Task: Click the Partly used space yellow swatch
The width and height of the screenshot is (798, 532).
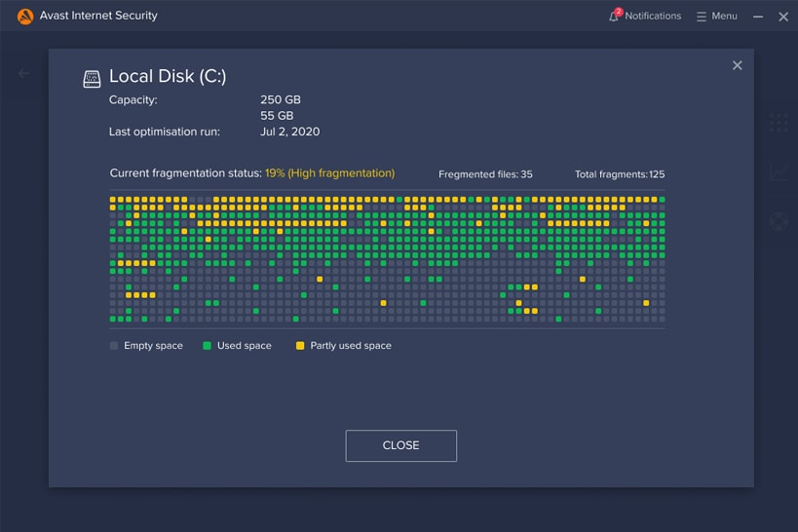Action: pyautogui.click(x=300, y=346)
